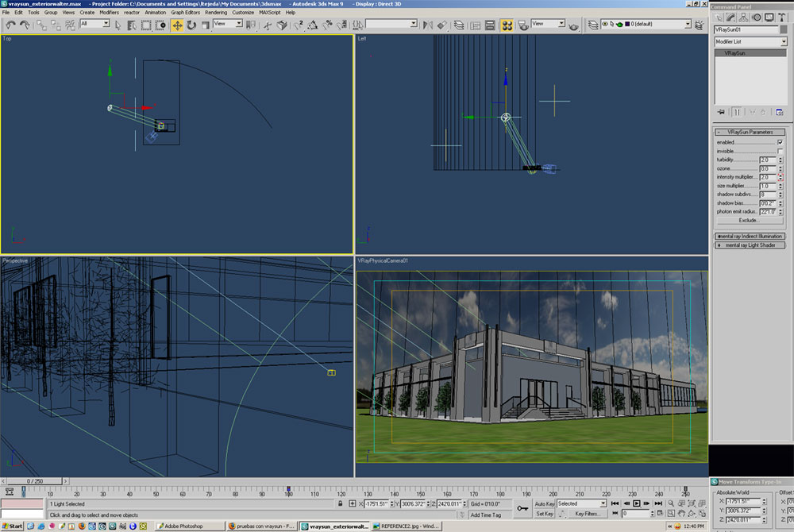Click the intensity multiplier spinner arrows
The width and height of the screenshot is (794, 532).
[x=781, y=177]
